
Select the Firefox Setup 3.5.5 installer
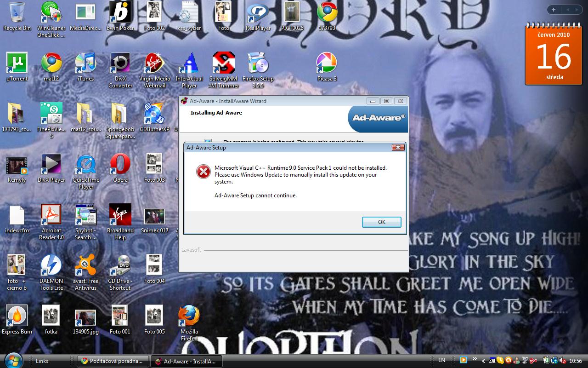pyautogui.click(x=258, y=70)
